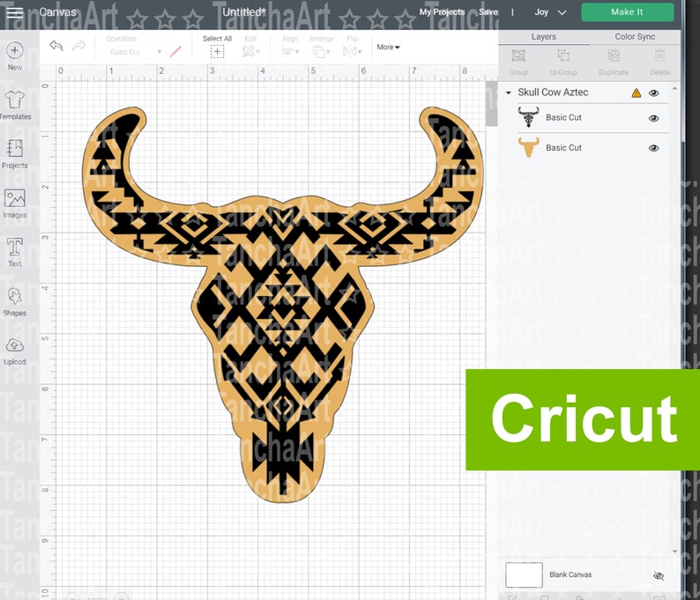Screen dimensions: 700x600
Task: Undo the last action
Action: click(56, 46)
